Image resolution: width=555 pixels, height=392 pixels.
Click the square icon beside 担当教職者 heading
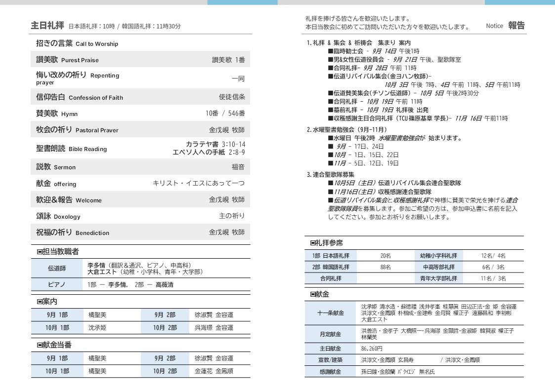click(40, 252)
